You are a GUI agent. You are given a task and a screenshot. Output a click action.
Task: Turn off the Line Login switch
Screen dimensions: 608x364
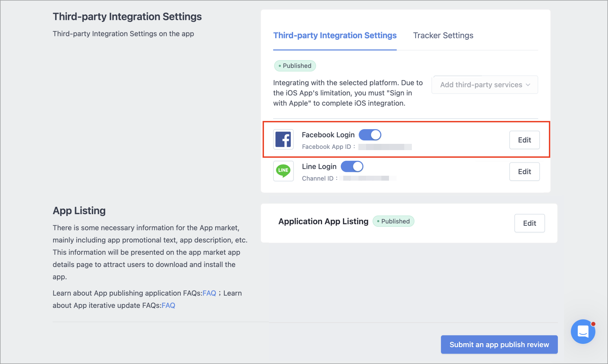pyautogui.click(x=352, y=166)
